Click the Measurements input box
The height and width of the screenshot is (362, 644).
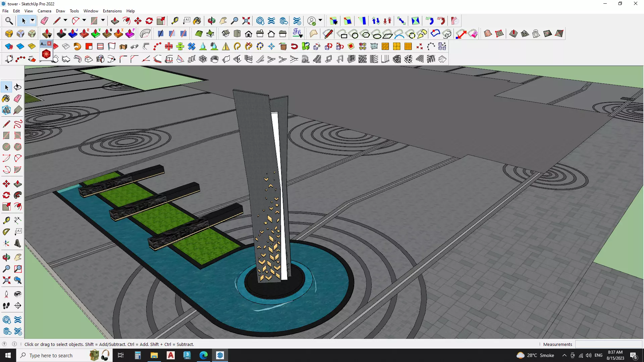pyautogui.click(x=608, y=344)
